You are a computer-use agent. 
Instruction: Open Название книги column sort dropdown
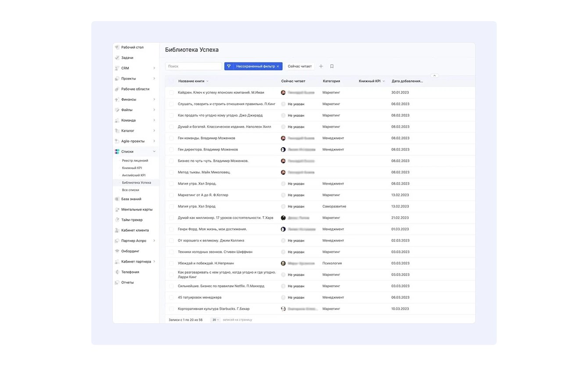pyautogui.click(x=208, y=81)
